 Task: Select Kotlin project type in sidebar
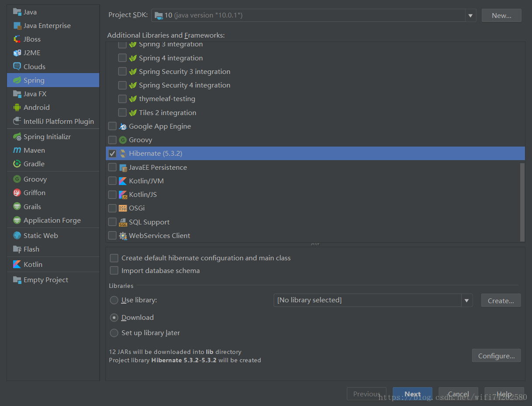coord(53,264)
